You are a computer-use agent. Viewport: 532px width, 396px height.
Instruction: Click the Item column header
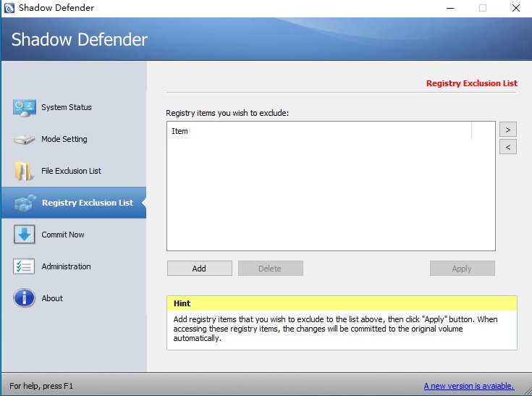319,131
